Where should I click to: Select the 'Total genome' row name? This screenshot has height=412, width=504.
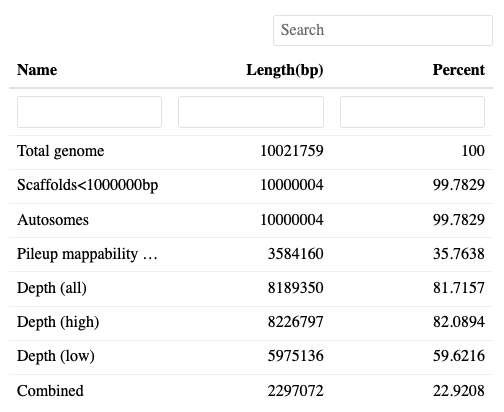[61, 151]
